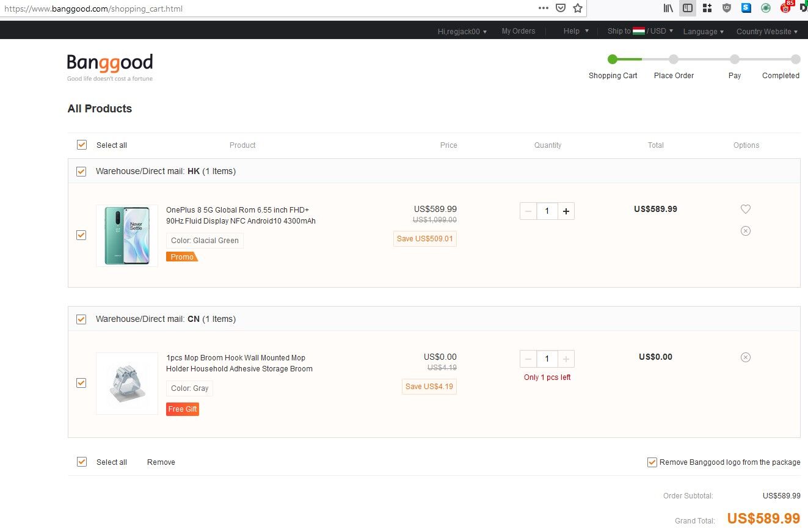Open OnePlus 8 product thumbnail

(127, 236)
